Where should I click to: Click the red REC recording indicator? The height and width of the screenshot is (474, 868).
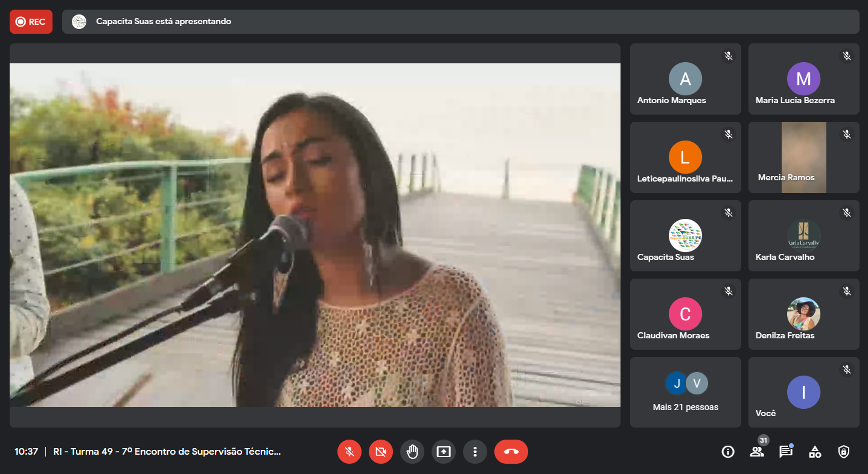[31, 22]
